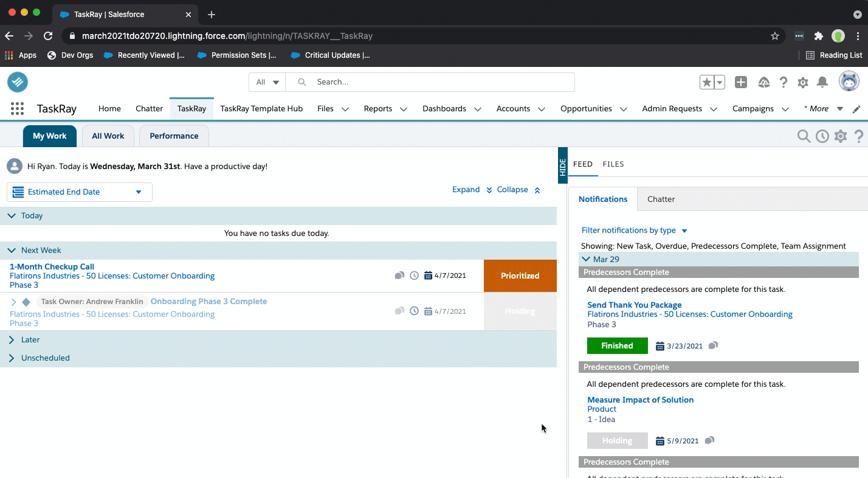The image size is (868, 478).
Task: Open the Global Actions plus icon
Action: pos(741,82)
